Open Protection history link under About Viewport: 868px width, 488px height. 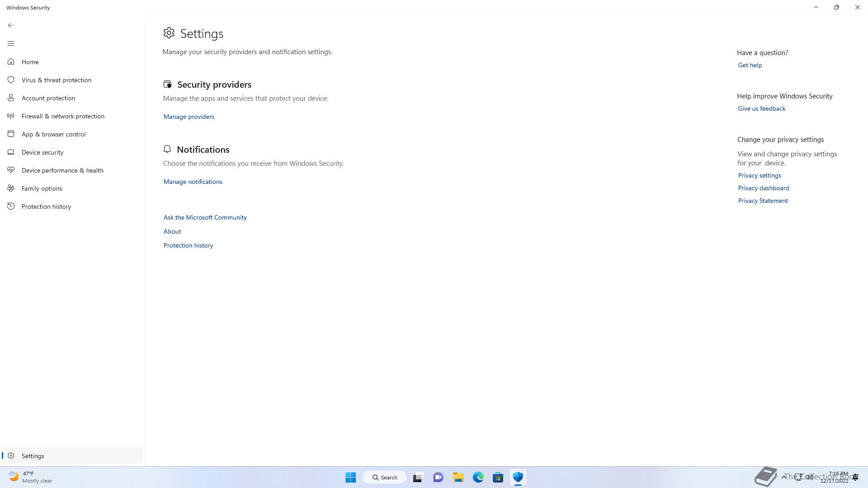pyautogui.click(x=188, y=245)
